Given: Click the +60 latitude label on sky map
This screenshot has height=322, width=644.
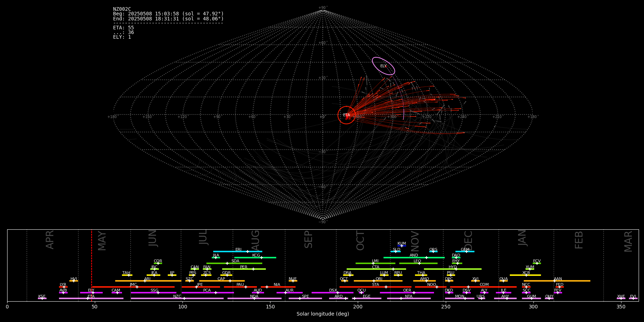Looking at the screenshot, I should coord(322,43).
